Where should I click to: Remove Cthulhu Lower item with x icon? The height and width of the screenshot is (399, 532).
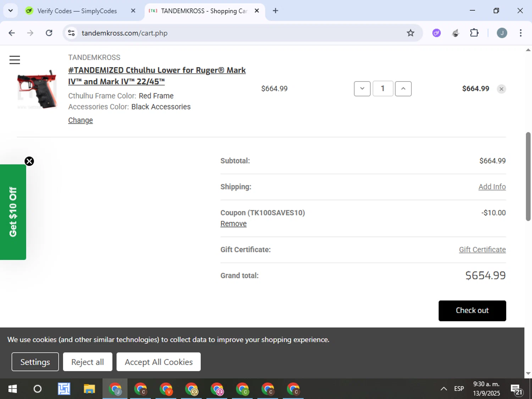501,89
